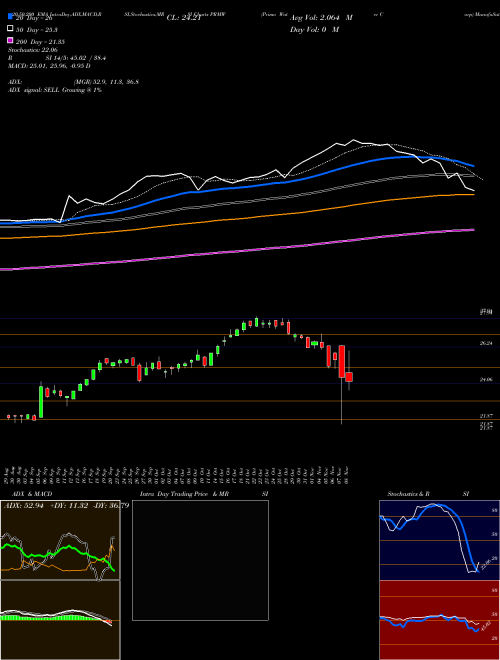
Task: Click the 'CL: 24.21' closing price label
Action: click(184, 18)
